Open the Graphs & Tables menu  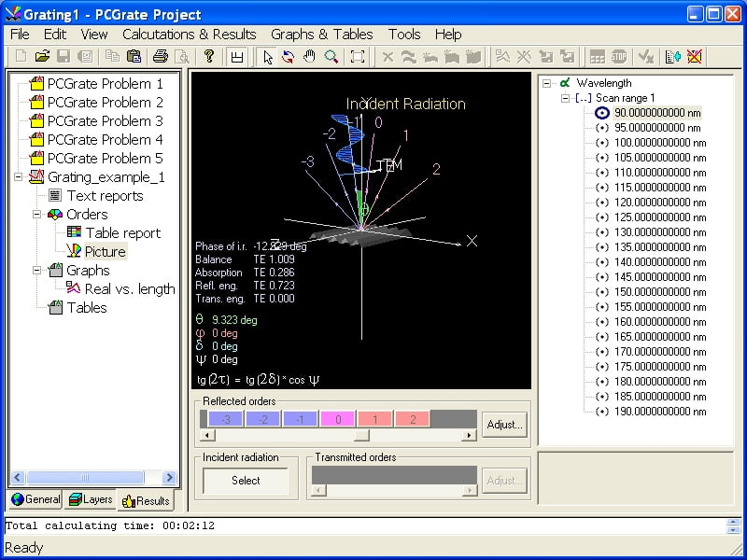[321, 35]
